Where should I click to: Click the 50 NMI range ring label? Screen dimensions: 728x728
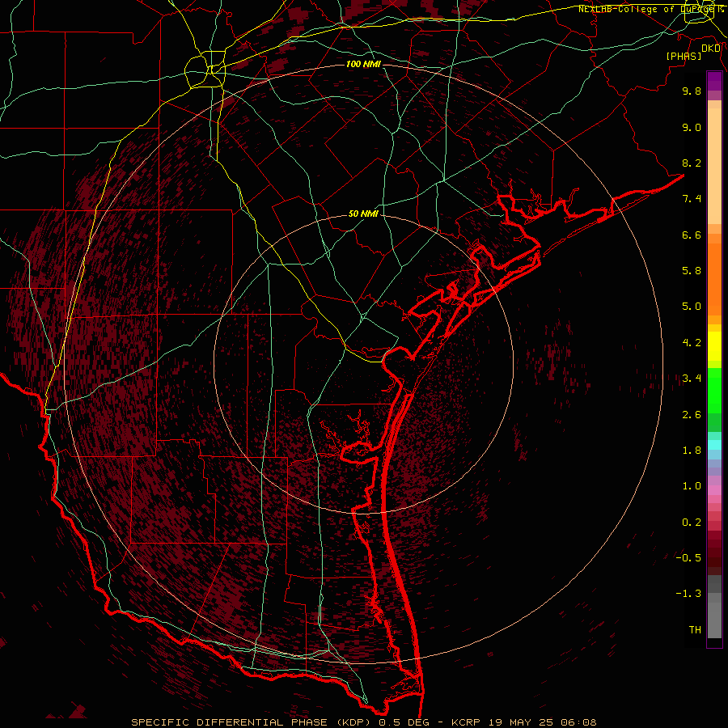pyautogui.click(x=363, y=214)
